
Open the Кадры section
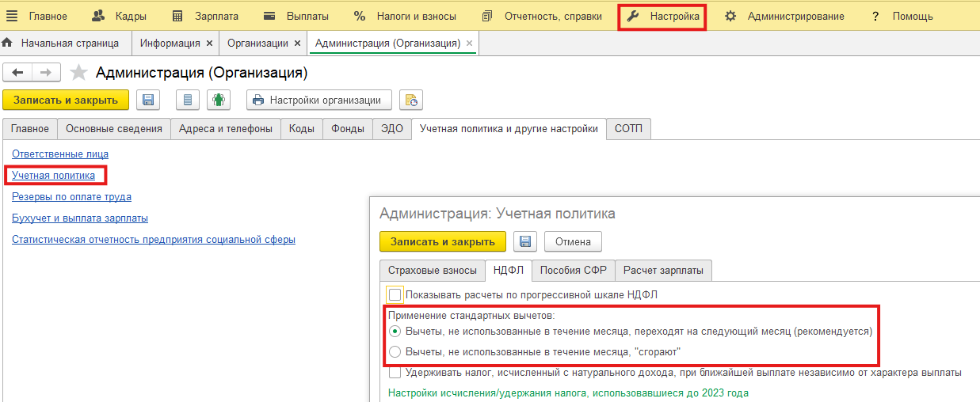119,16
